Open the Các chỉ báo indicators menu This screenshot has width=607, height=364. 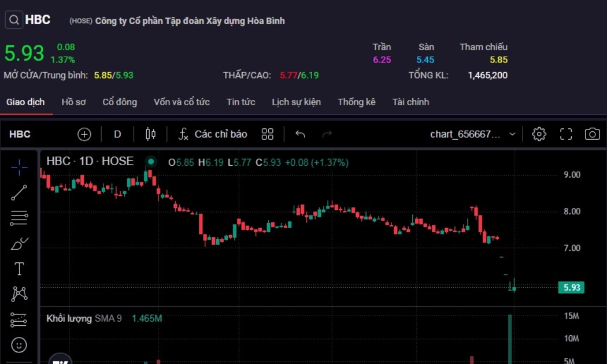tap(212, 135)
